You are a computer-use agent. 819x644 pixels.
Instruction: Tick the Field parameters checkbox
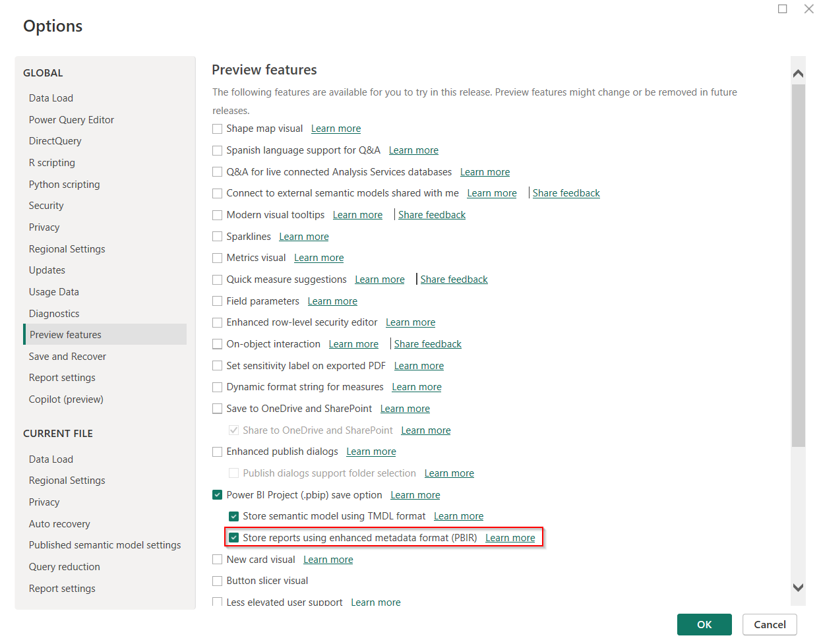pos(217,301)
